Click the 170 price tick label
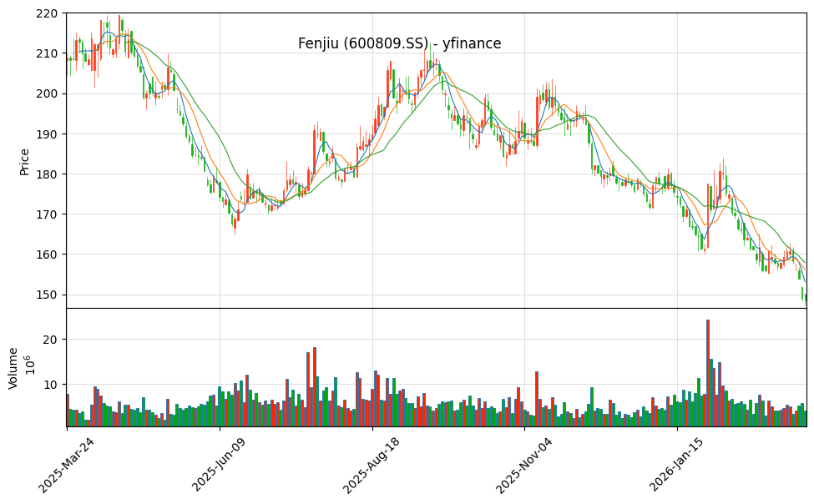The image size is (814, 504). tap(48, 214)
